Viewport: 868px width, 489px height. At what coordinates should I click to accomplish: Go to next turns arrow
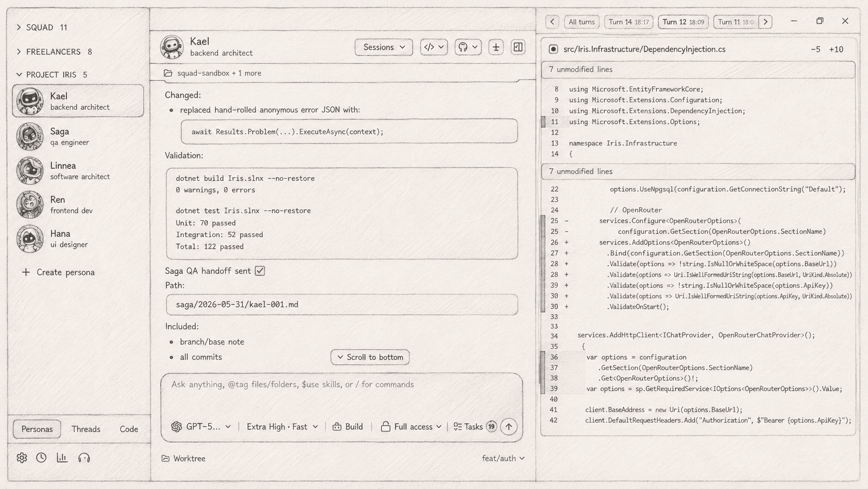[765, 22]
